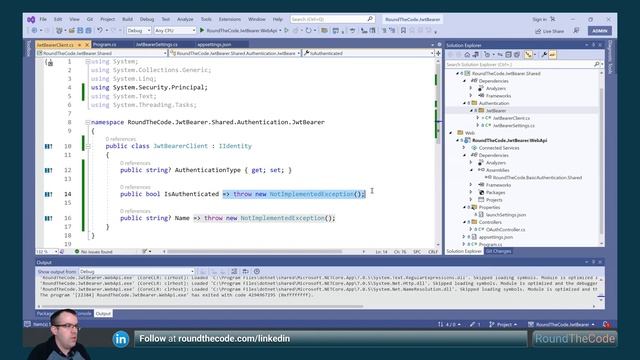Click the No issues found status indicator
Image resolution: width=640 pixels, height=360 pixels.
(x=94, y=252)
